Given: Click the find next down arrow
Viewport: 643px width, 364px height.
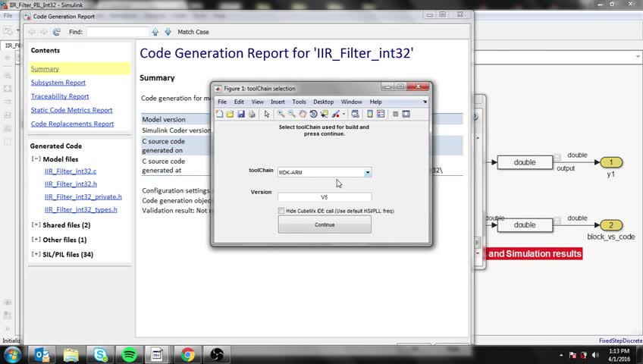Looking at the screenshot, I should coord(168,32).
